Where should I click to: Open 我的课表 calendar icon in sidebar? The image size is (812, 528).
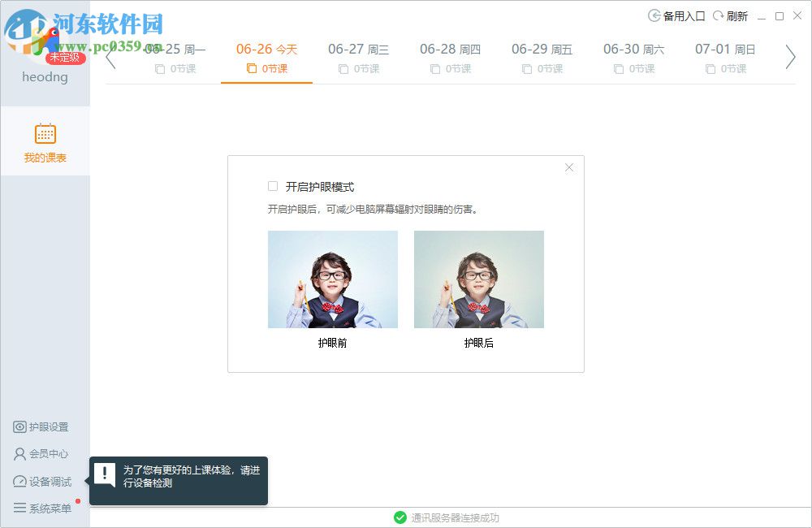(x=44, y=133)
